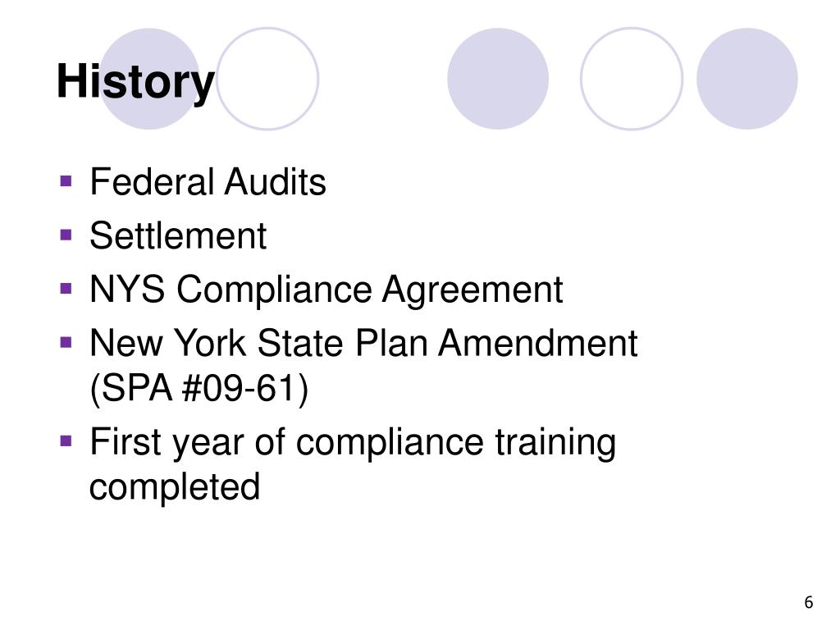Click the word completed on the last line
840x630 pixels.
point(175,487)
